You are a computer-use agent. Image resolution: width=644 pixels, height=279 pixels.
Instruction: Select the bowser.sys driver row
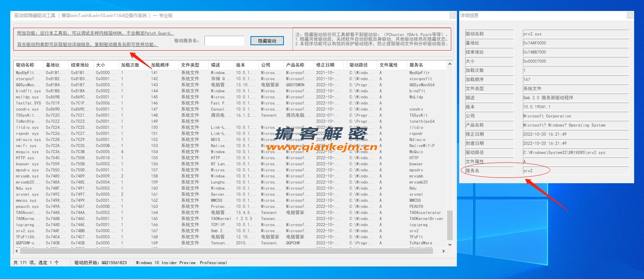[x=230, y=164]
